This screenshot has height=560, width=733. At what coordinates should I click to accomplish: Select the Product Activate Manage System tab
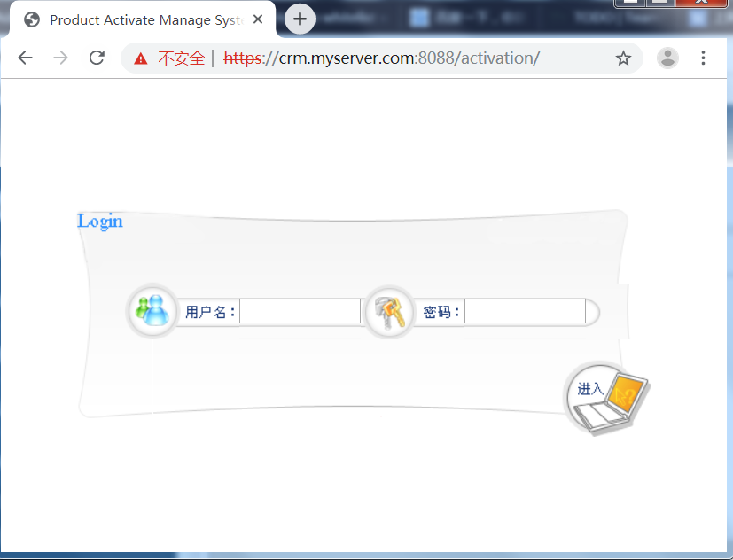[x=143, y=19]
